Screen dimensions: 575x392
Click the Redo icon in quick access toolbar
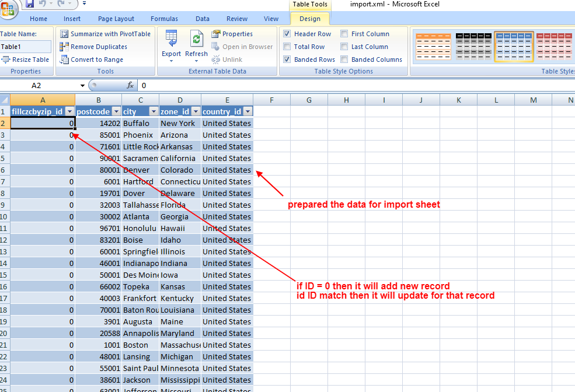[61, 3]
